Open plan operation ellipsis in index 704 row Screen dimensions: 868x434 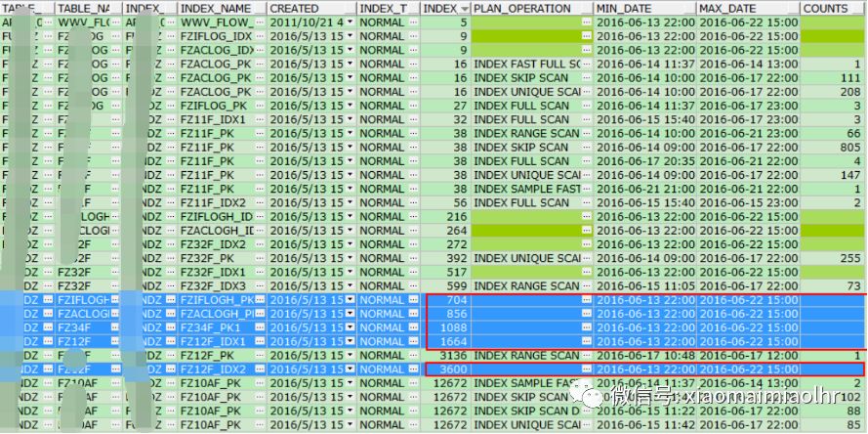587,300
